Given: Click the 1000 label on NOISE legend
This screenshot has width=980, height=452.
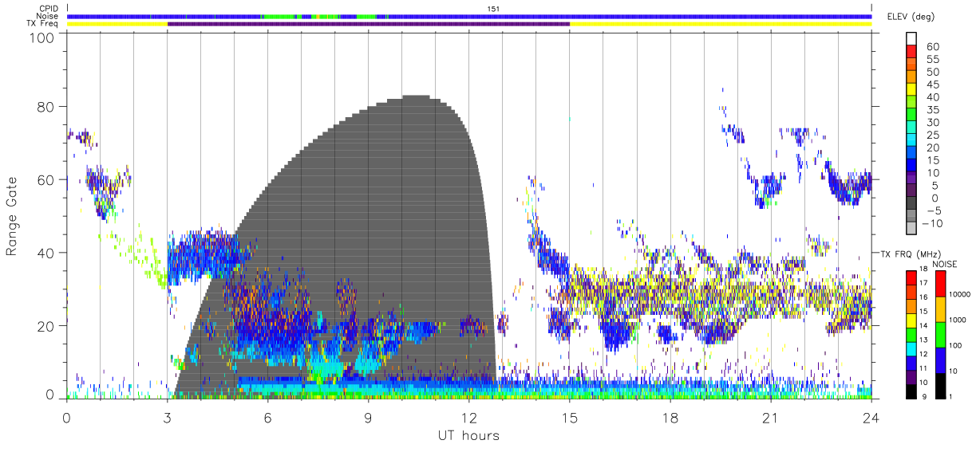Looking at the screenshot, I should 958,320.
